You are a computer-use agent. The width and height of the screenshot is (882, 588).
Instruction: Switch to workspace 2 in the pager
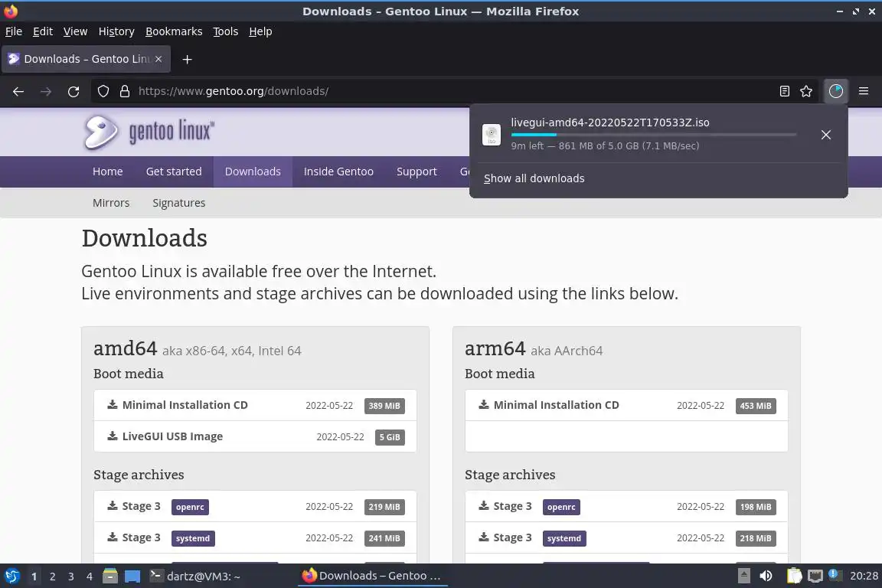pos(52,577)
